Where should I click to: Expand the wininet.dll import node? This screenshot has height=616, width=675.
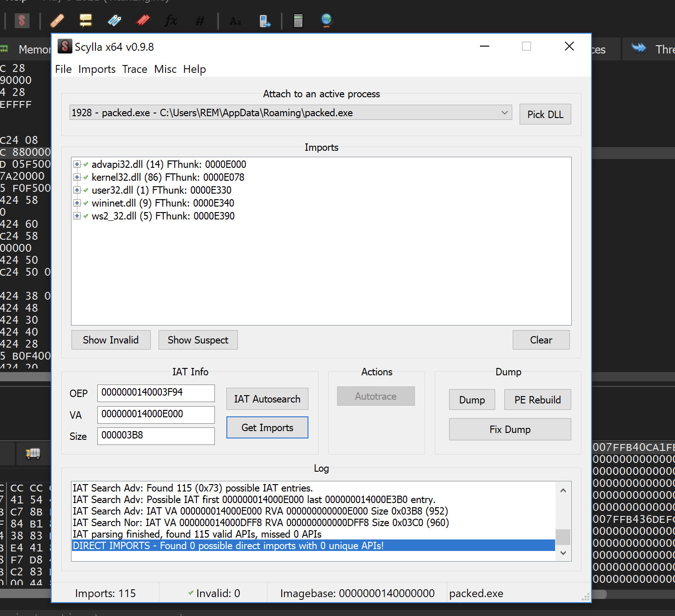77,203
